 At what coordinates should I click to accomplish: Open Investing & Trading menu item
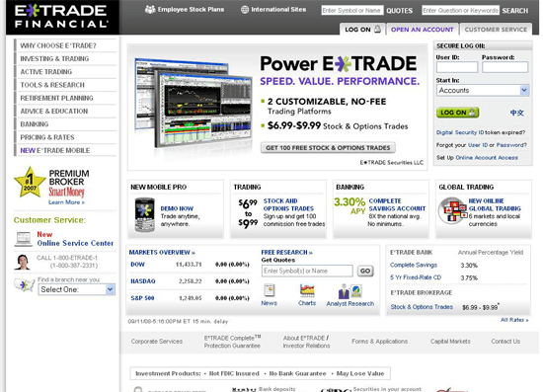65,59
